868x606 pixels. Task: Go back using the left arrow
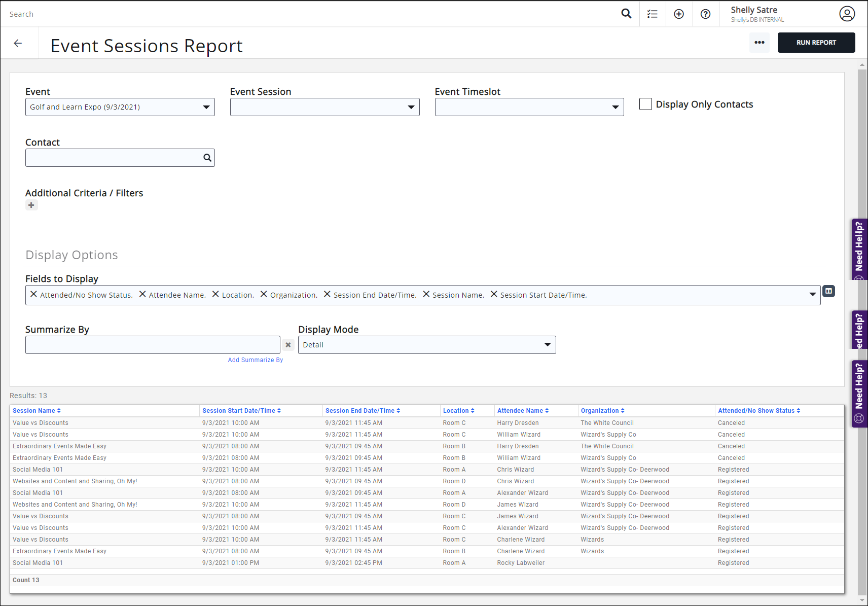[x=18, y=44]
